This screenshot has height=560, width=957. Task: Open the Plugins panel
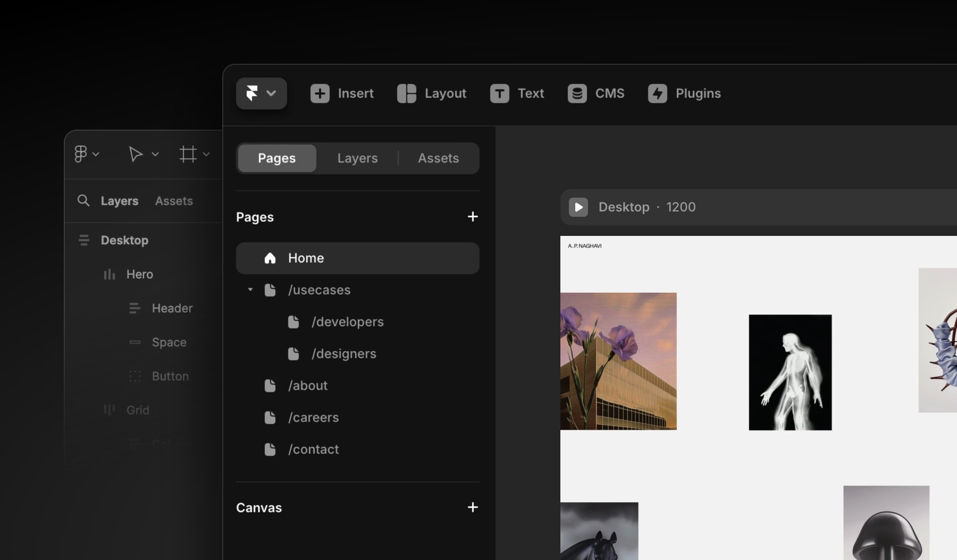(x=684, y=93)
